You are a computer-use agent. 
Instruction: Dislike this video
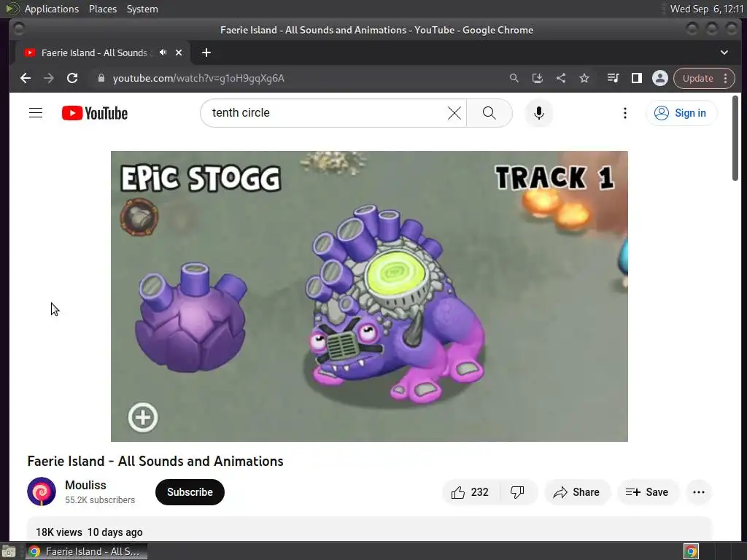point(517,492)
